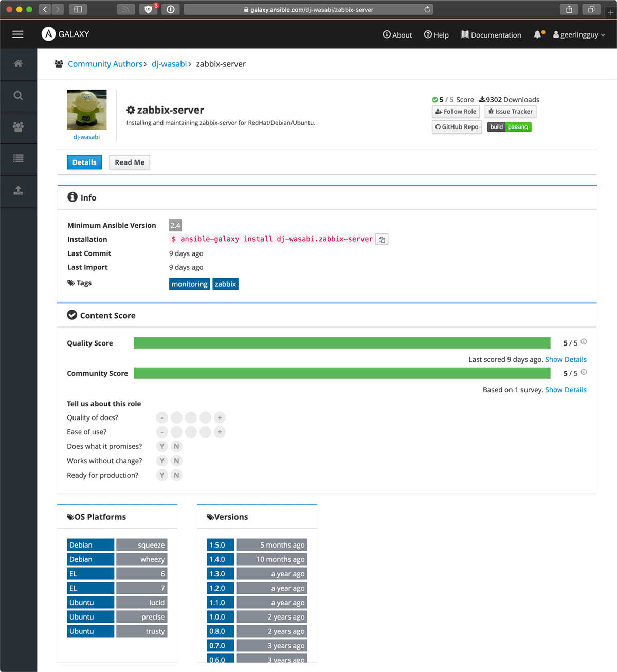The width and height of the screenshot is (617, 672).
Task: Click the installation command text
Action: click(x=272, y=239)
